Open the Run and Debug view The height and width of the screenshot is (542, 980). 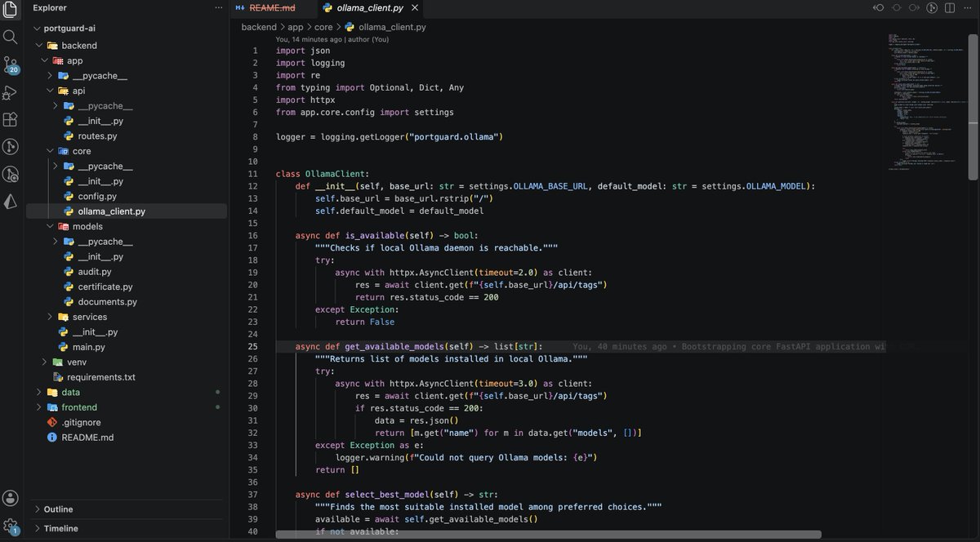[x=11, y=92]
